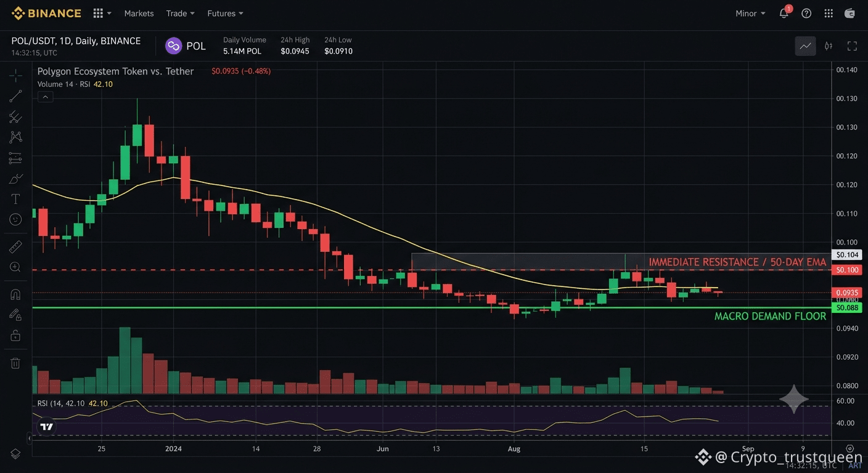The image size is (868, 473).
Task: Select the brush drawing tool
Action: 15,179
